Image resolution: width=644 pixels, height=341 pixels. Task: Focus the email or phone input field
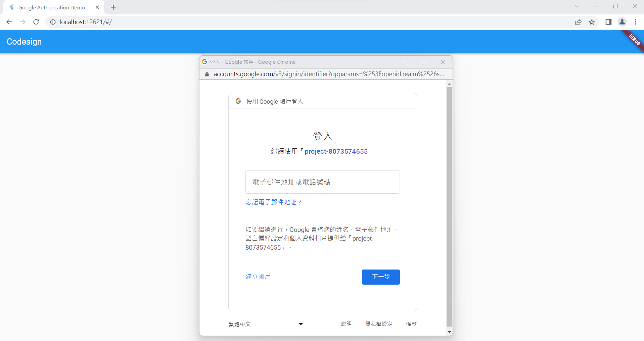click(322, 182)
